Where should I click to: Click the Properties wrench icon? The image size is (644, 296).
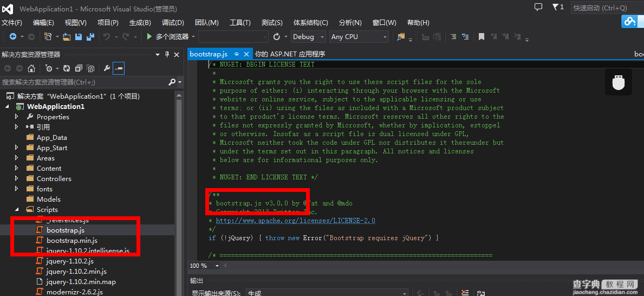pos(107,68)
